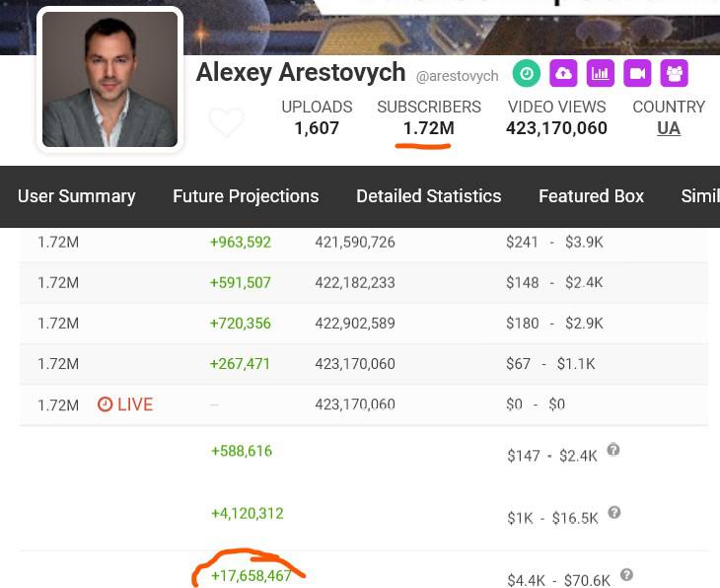Click the 1.72M subscribers count

(x=428, y=128)
